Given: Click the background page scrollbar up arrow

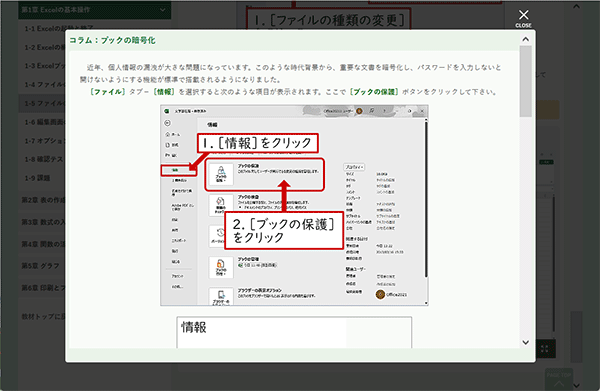Looking at the screenshot, I should click(x=576, y=6).
